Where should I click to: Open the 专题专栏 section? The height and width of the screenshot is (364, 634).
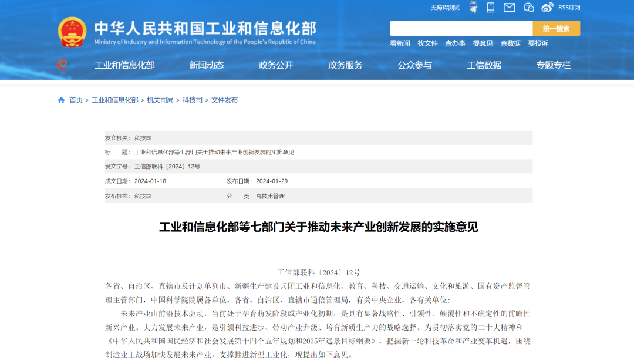[552, 65]
